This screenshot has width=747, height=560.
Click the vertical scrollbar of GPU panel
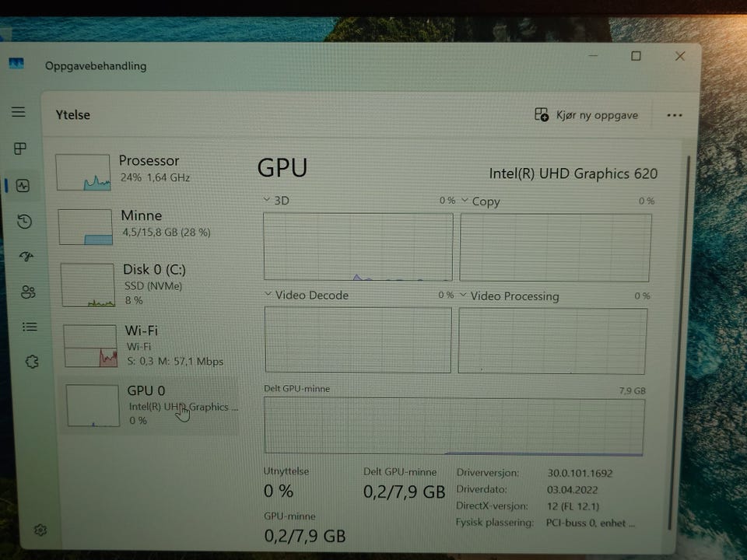(679, 343)
